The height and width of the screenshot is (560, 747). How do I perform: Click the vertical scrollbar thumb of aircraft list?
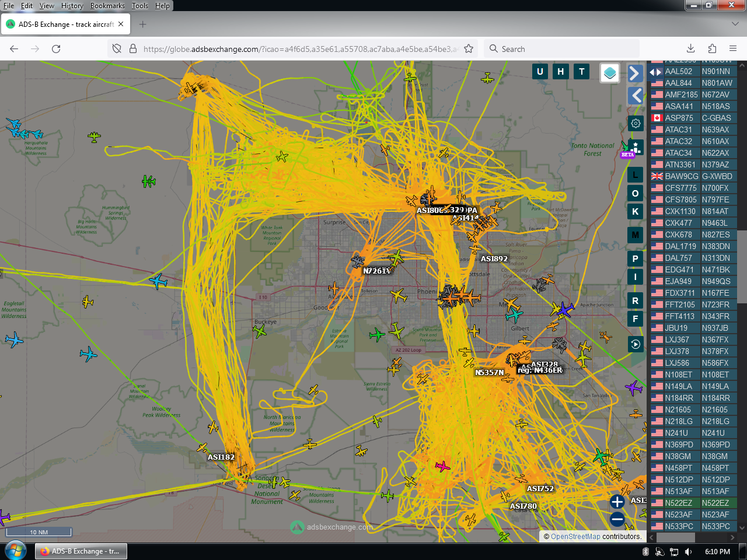click(742, 267)
